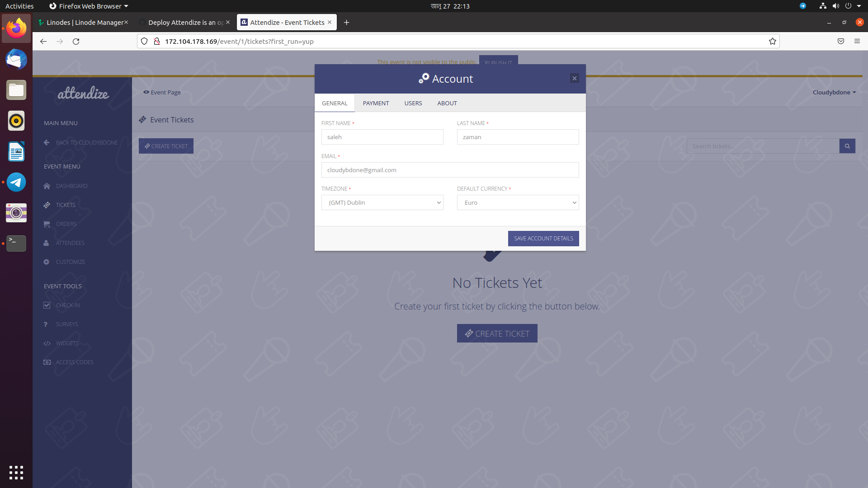Open Files from the dock

[x=16, y=90]
